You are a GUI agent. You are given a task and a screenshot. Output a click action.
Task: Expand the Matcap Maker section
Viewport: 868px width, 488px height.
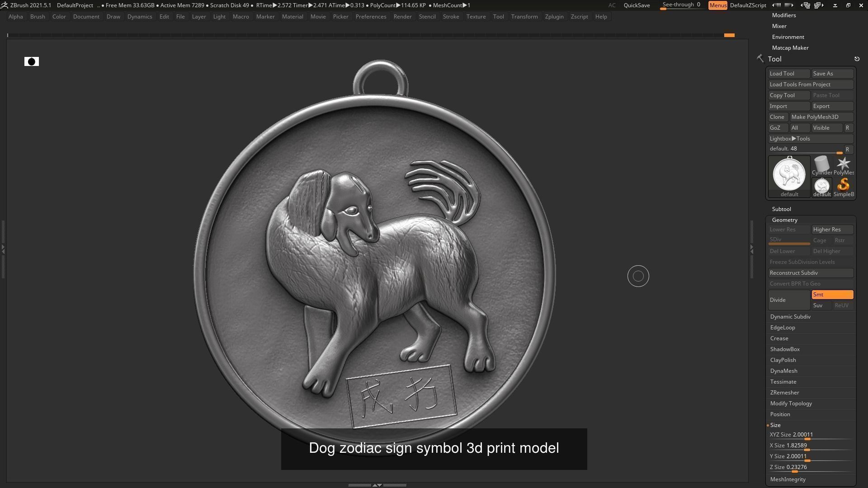790,48
